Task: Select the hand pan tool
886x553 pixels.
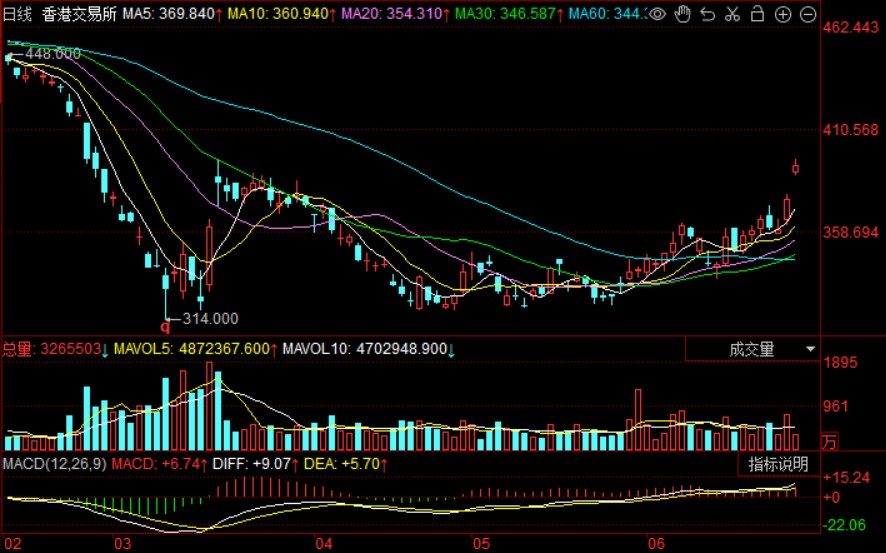Action: [682, 14]
